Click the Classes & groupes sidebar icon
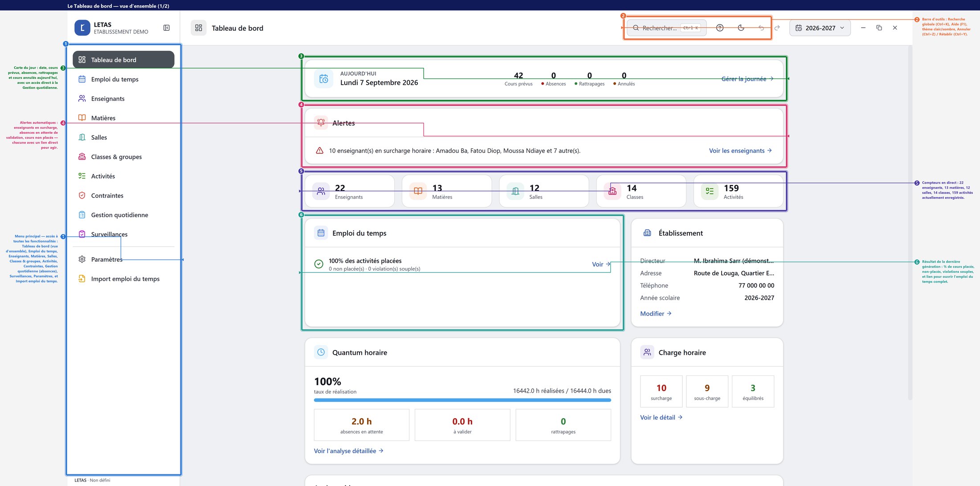 point(82,157)
